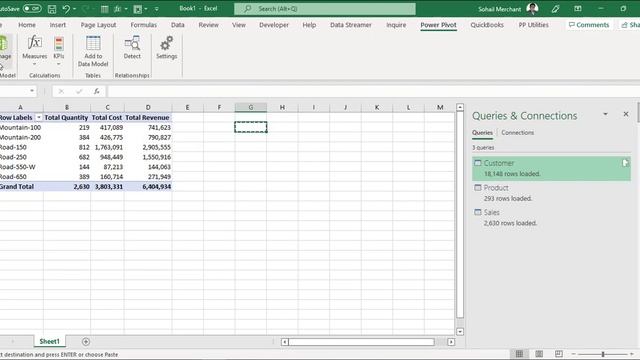Click the Comments button
This screenshot has width=640, height=360.
(x=589, y=25)
